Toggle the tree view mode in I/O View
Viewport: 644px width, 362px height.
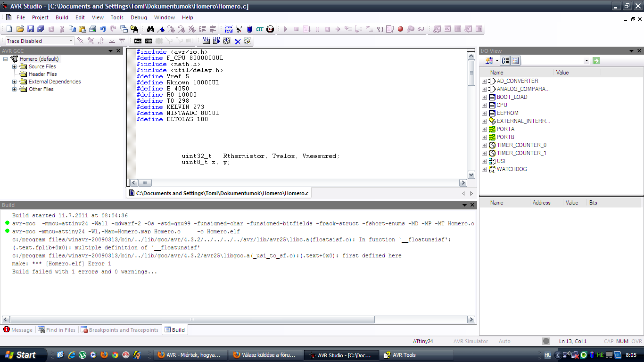(x=505, y=60)
